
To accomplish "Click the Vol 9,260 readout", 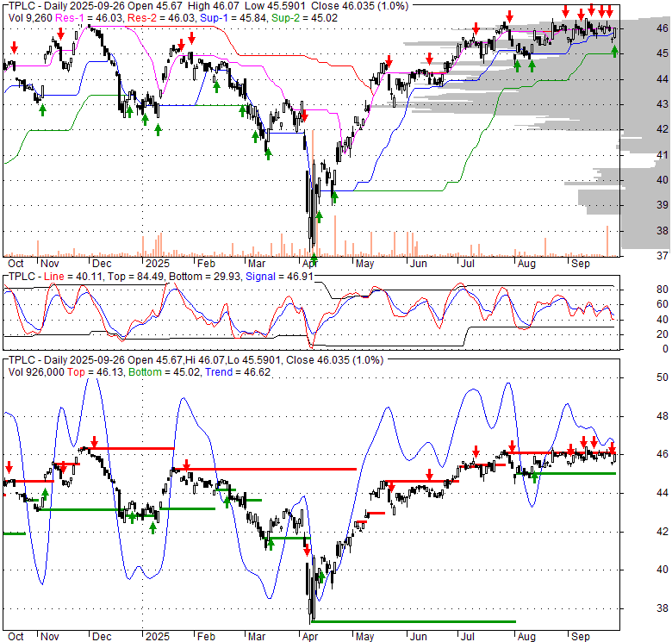I will click(30, 18).
